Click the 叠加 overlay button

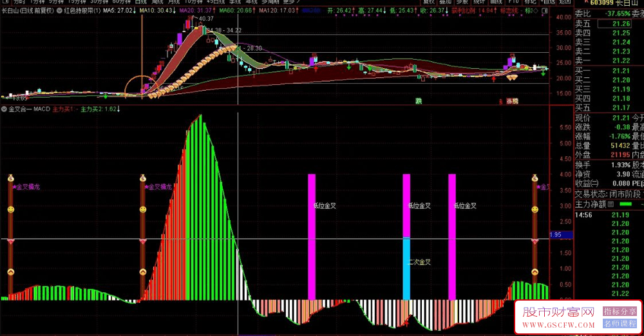tap(446, 2)
